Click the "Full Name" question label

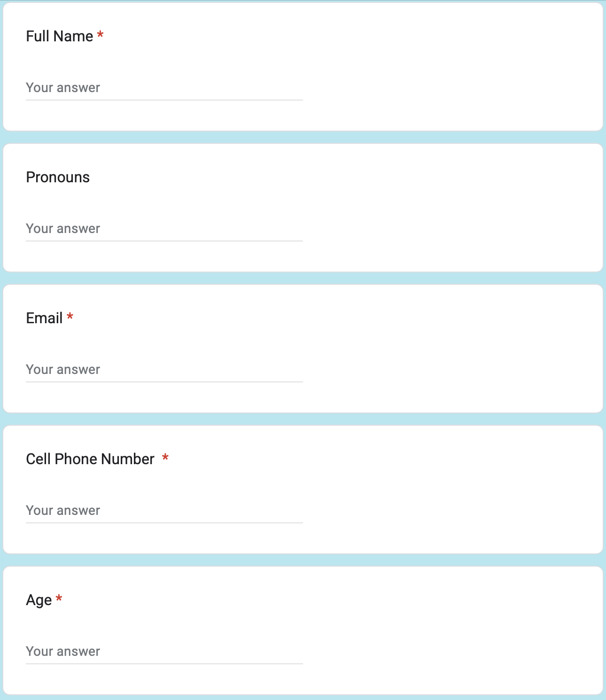point(60,36)
